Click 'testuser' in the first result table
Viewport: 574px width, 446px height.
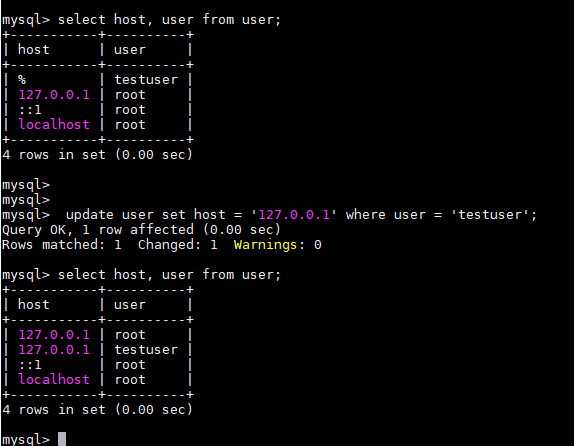[146, 80]
